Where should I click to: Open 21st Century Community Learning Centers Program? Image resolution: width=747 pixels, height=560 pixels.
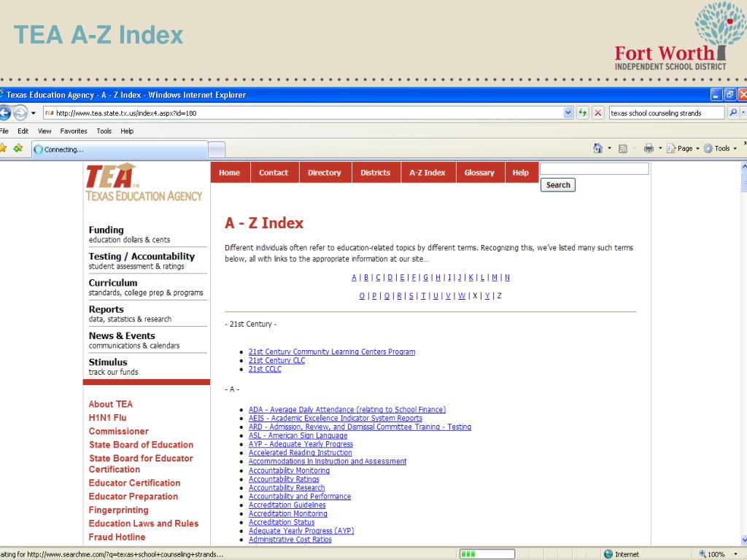[x=332, y=352]
